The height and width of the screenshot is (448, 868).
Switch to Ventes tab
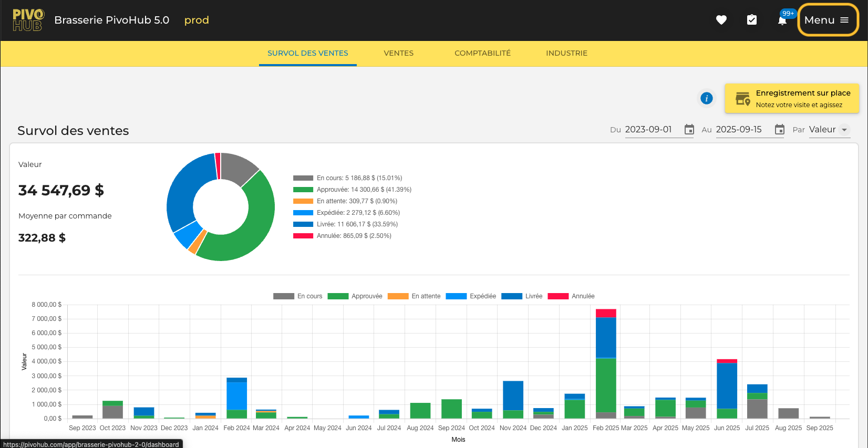coord(399,53)
